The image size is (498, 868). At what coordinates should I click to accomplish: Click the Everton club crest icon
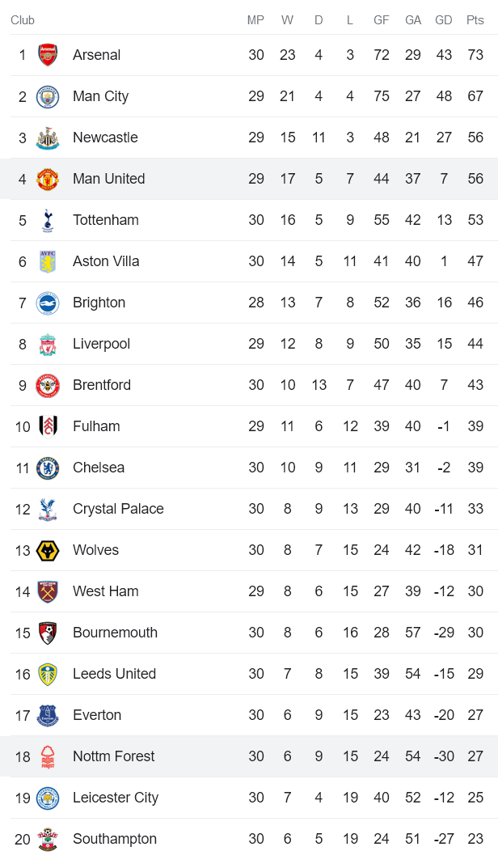[48, 715]
